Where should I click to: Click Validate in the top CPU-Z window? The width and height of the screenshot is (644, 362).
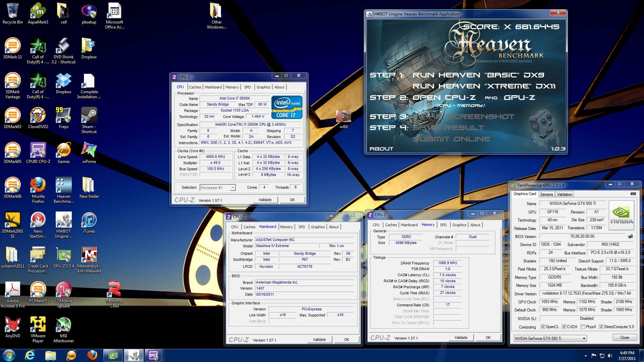click(x=265, y=200)
